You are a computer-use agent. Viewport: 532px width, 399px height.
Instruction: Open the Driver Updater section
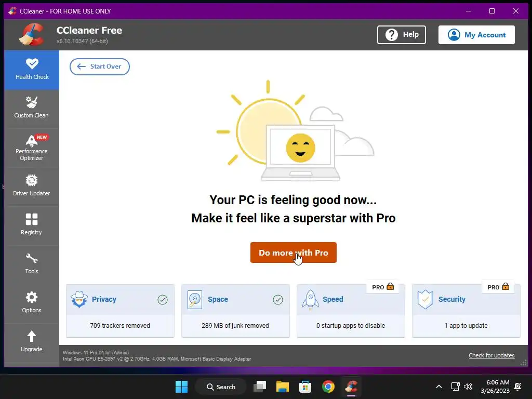32,187
